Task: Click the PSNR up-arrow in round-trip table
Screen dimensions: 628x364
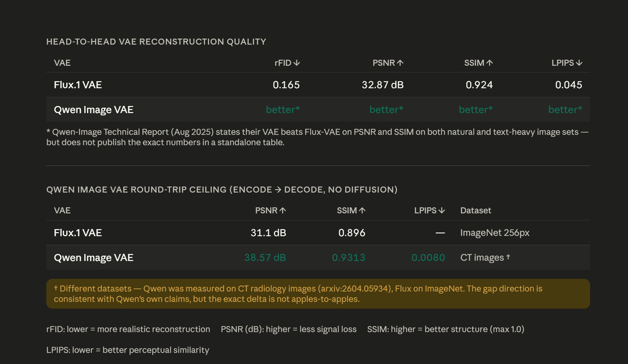Action: (x=283, y=211)
